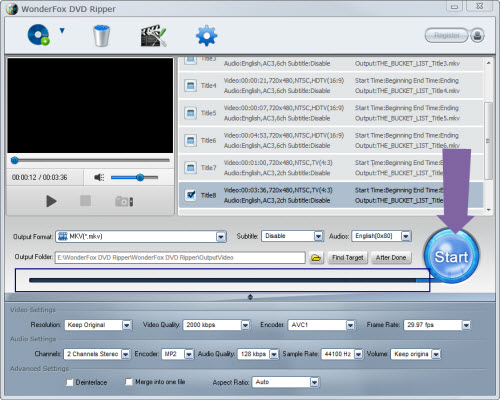Open the Sample Rate 44100 Hz dropdown
Viewport: 500px width, 400px height.
[358, 354]
